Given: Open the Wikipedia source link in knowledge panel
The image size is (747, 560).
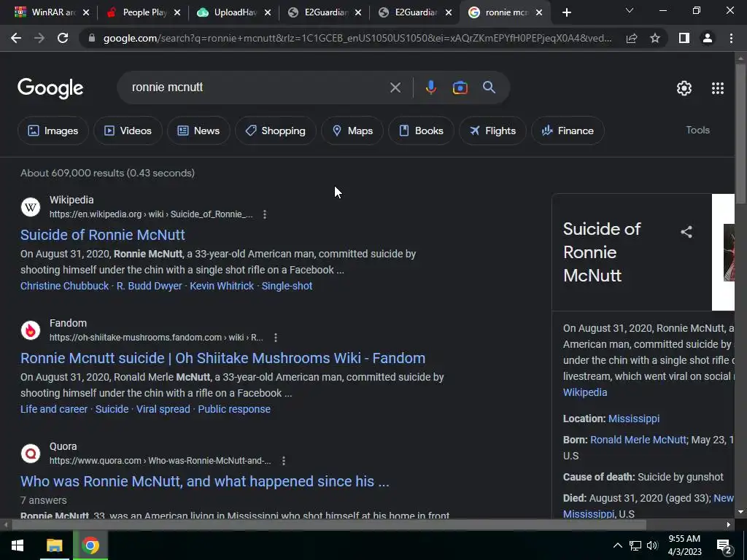Looking at the screenshot, I should [585, 392].
